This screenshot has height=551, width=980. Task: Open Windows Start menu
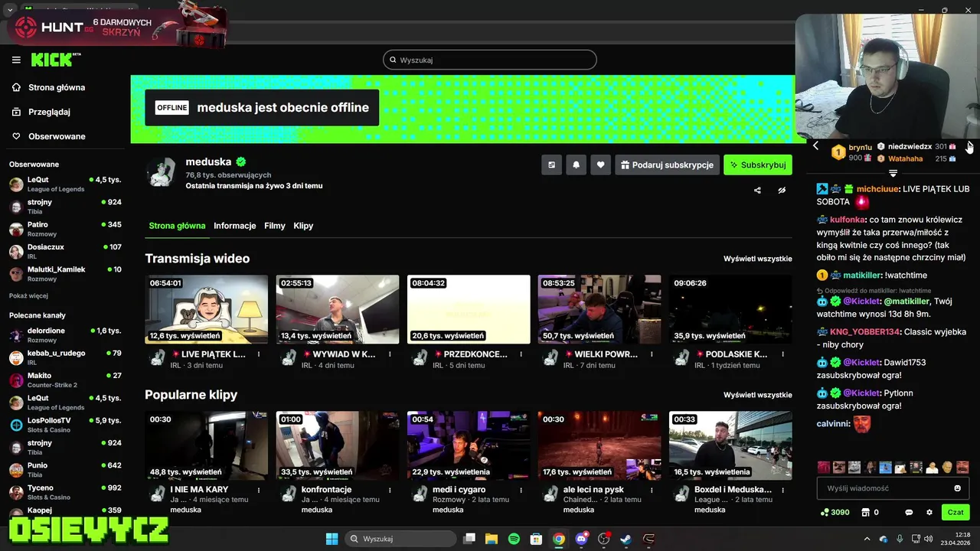332,539
